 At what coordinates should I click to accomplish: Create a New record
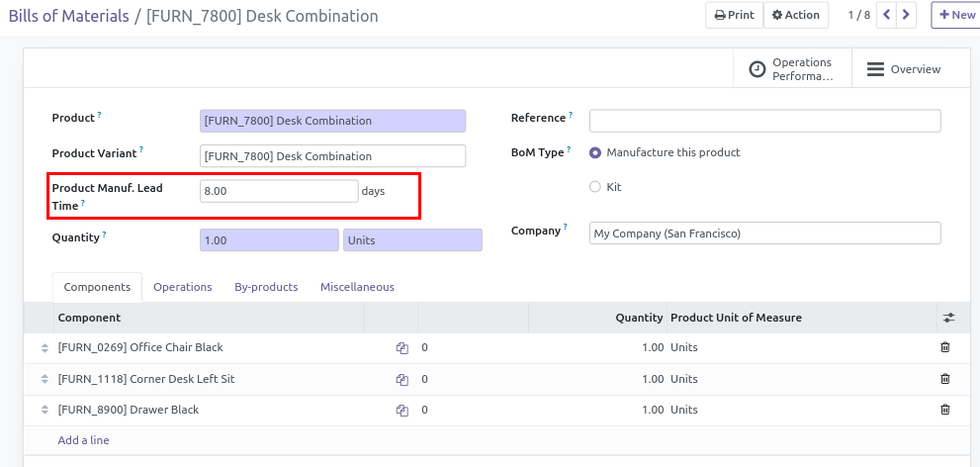click(x=956, y=15)
